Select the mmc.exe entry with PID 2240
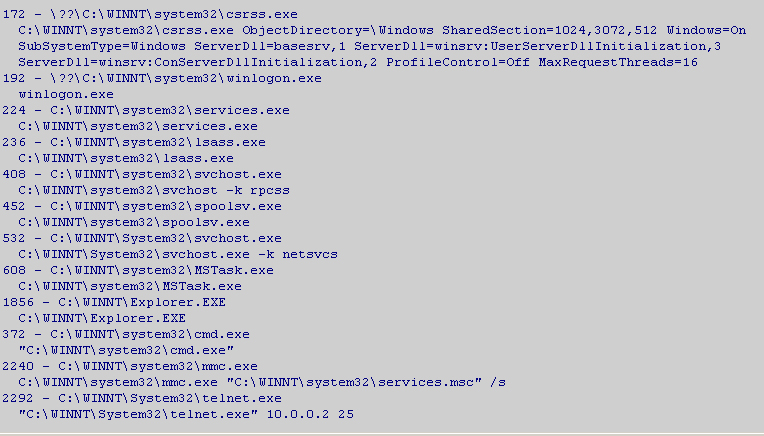Image resolution: width=764 pixels, height=436 pixels. click(x=130, y=367)
